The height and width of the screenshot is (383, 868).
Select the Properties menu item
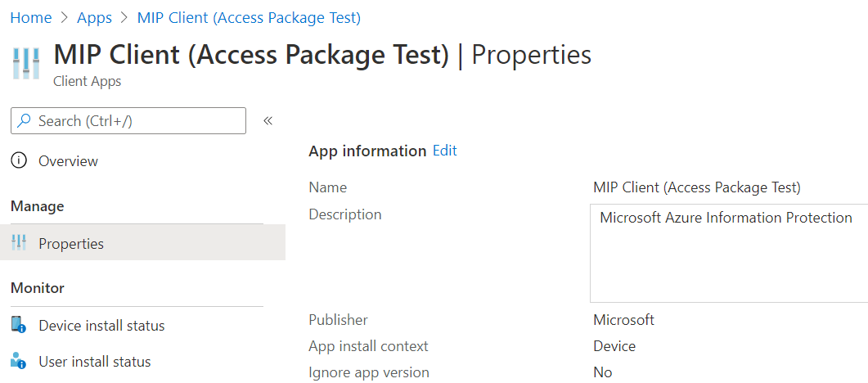(x=71, y=244)
